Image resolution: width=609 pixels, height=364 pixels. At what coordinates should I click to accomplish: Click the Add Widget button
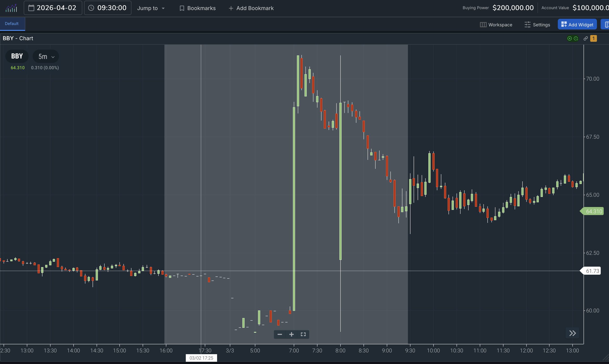point(577,25)
